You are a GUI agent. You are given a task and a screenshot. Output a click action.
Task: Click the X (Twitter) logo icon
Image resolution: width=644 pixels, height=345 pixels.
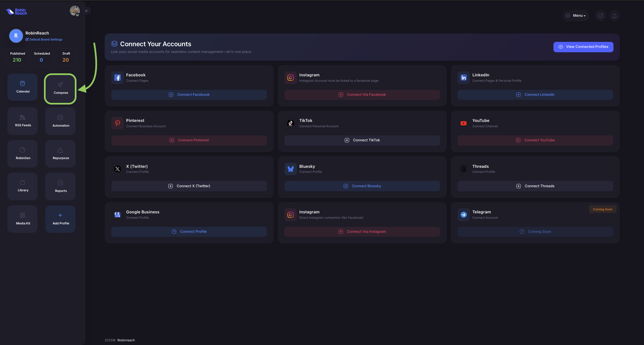coord(117,169)
